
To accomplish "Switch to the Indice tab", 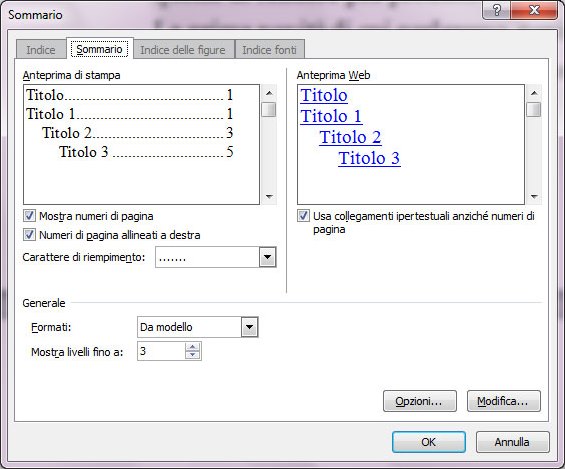I will (41, 50).
